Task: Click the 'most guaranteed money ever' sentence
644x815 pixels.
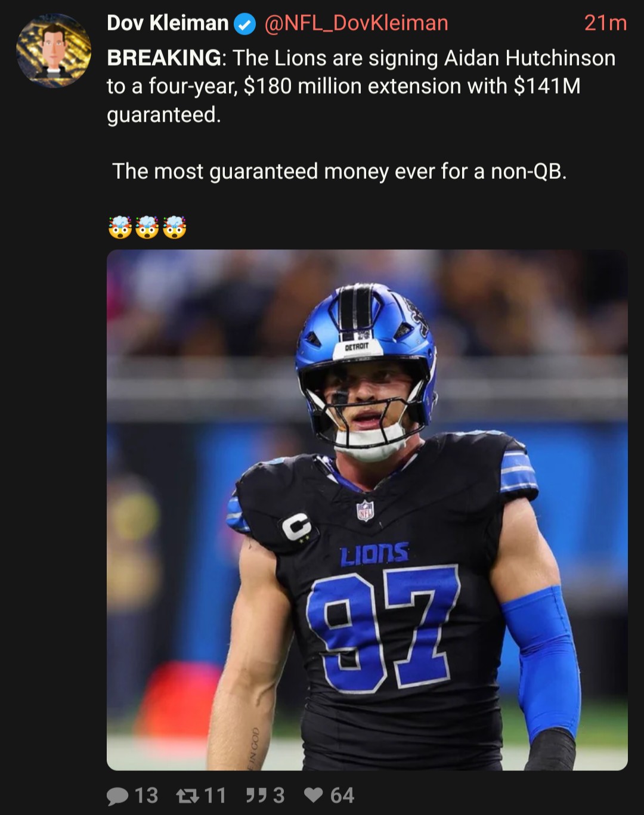Action: pyautogui.click(x=339, y=171)
